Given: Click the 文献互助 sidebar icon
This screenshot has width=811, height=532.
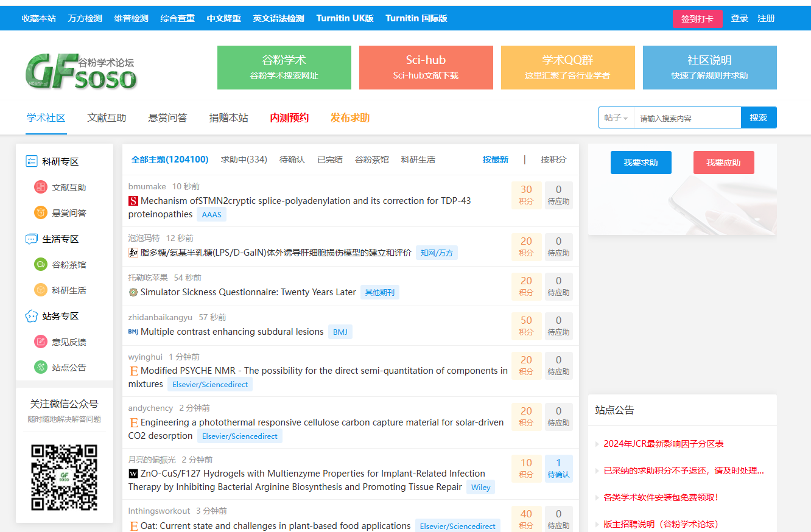Looking at the screenshot, I should point(41,187).
